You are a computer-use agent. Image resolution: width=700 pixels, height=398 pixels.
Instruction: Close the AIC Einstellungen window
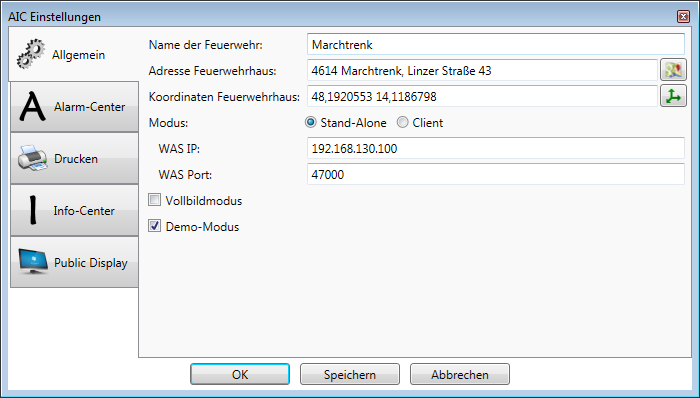683,17
